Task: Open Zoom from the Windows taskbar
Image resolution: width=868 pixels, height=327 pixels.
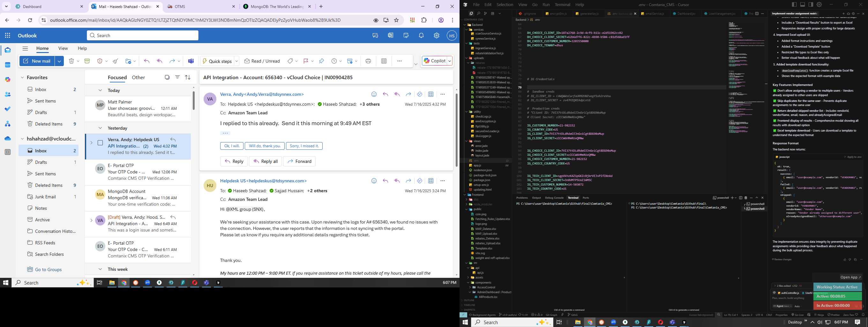Action: (x=147, y=283)
